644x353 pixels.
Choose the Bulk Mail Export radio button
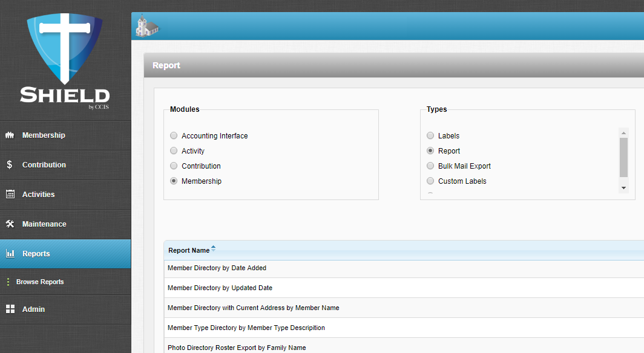coord(430,166)
